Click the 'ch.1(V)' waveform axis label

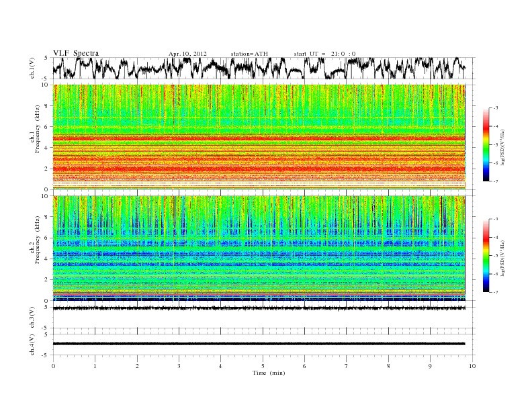click(x=32, y=68)
